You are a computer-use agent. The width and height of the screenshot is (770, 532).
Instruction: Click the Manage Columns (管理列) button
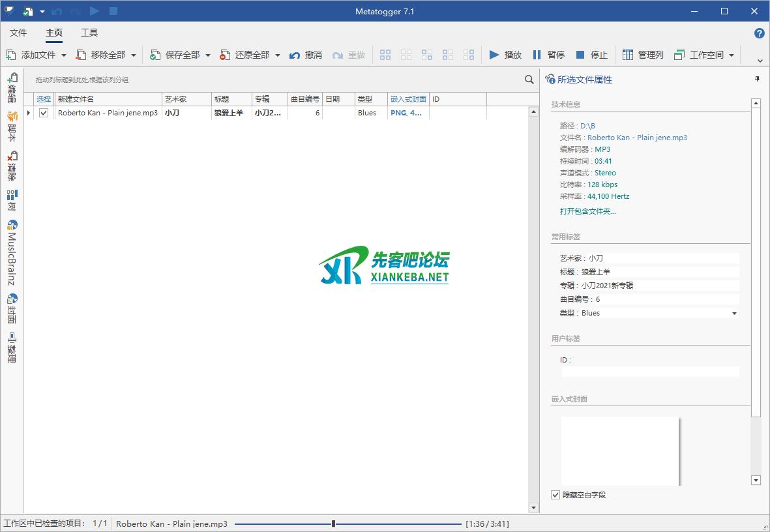(643, 55)
